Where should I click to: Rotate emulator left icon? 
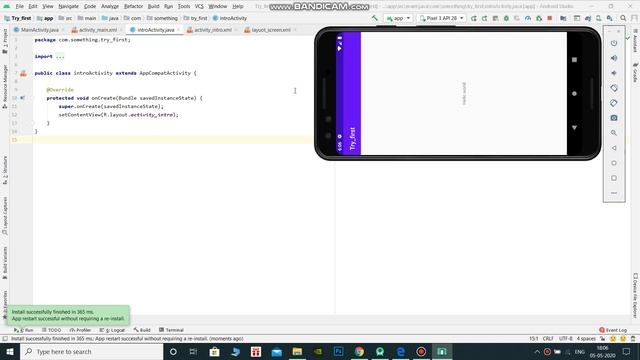point(614,88)
